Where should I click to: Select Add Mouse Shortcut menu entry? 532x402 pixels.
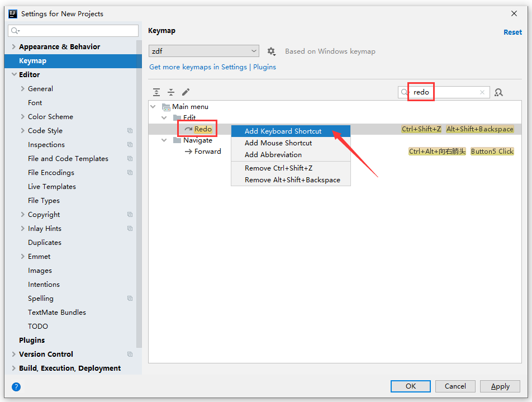pos(278,143)
